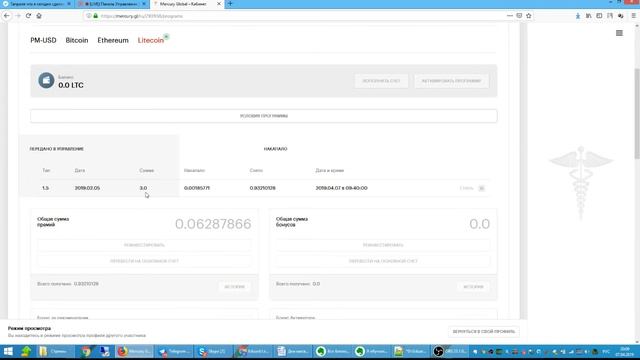640x360 pixels.
Task: Click the date-time 2019.04.07 cell
Action: tap(341, 188)
